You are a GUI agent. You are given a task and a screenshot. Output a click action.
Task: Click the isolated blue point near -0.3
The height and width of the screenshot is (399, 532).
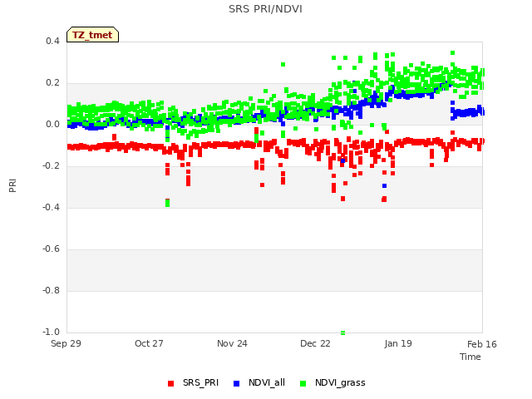tap(384, 185)
